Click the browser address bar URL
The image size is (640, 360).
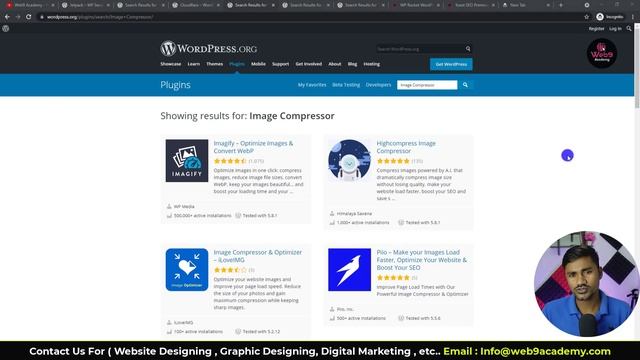(x=100, y=17)
